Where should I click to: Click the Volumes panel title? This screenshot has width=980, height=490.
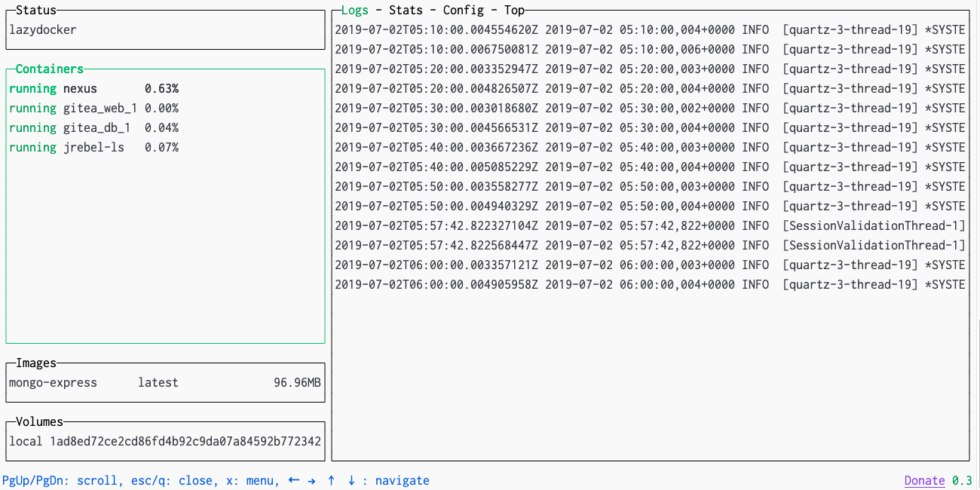point(39,422)
